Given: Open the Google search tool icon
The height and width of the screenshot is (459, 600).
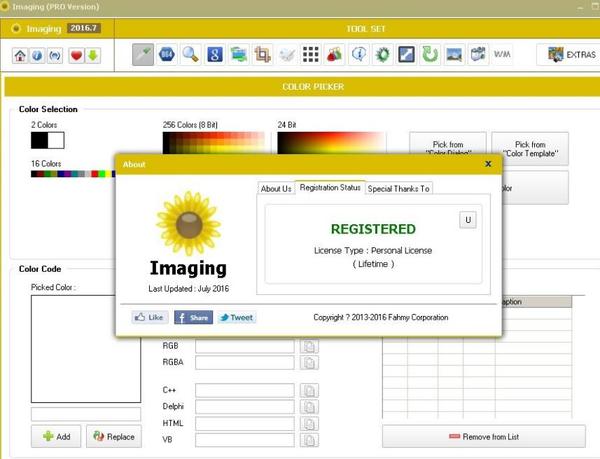Looking at the screenshot, I should (214, 54).
